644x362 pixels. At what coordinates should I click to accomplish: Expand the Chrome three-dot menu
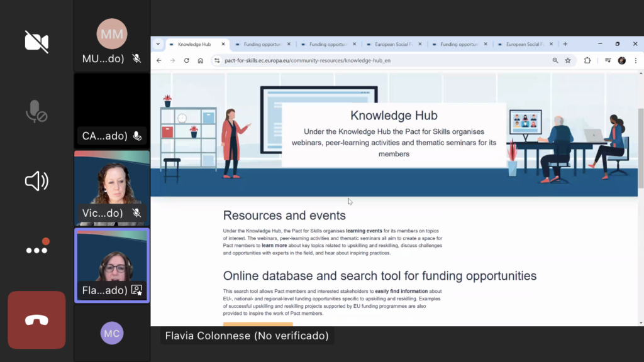click(x=636, y=60)
